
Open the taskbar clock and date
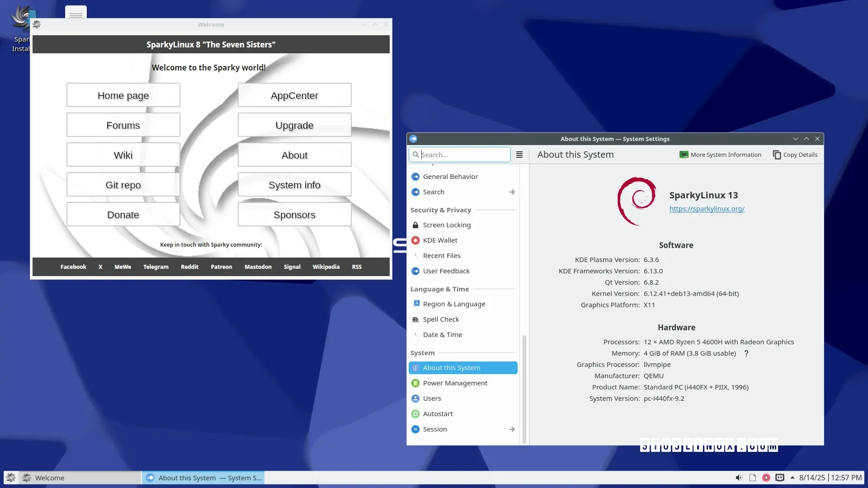click(830, 478)
